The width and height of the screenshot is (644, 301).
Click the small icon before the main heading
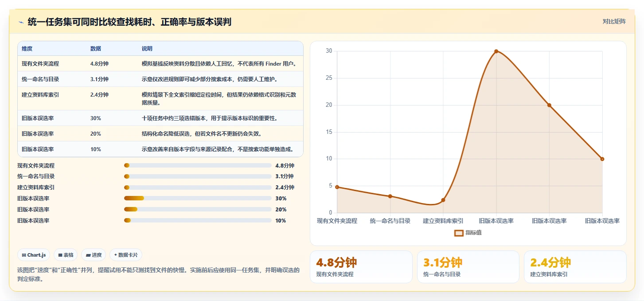click(21, 22)
